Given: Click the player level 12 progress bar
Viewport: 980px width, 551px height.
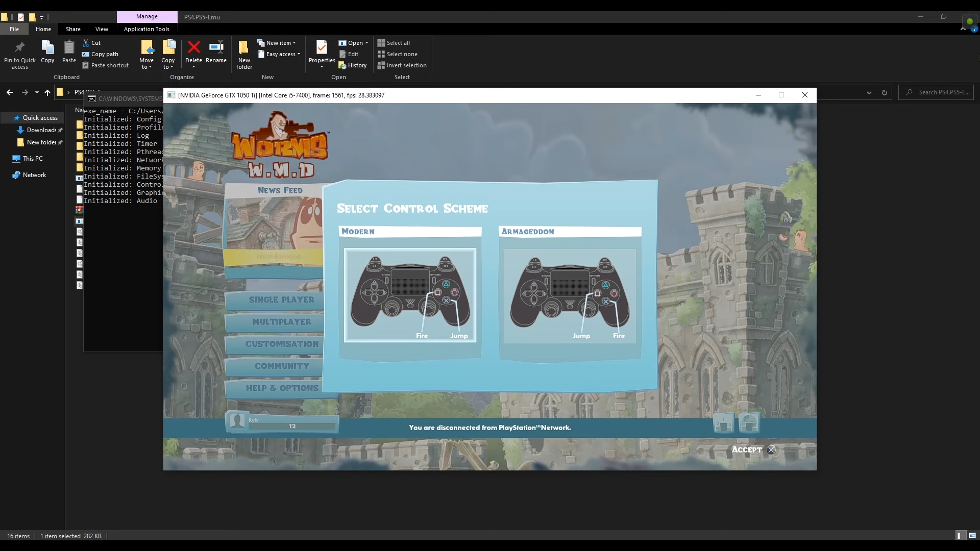Looking at the screenshot, I should click(x=292, y=426).
